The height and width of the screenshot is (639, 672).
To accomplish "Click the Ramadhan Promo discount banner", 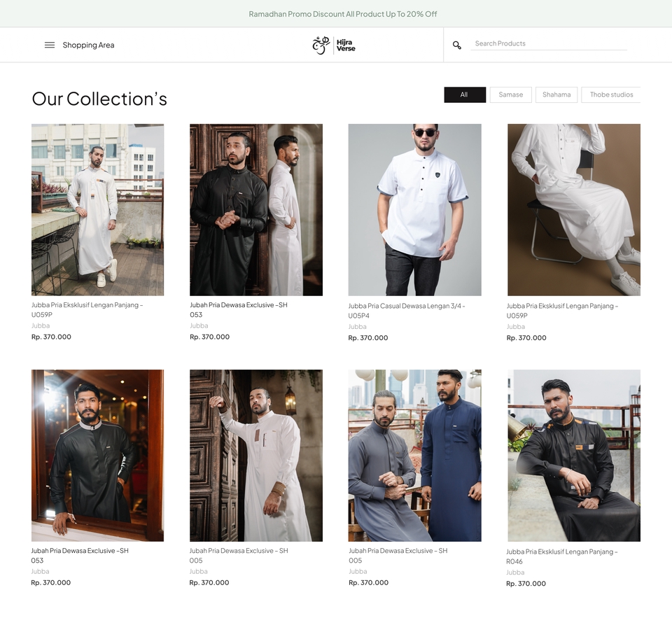I will [343, 14].
